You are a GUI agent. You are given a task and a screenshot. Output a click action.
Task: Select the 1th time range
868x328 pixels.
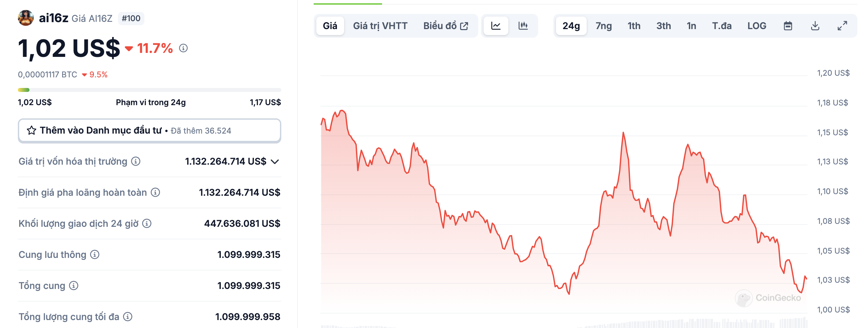coord(634,25)
